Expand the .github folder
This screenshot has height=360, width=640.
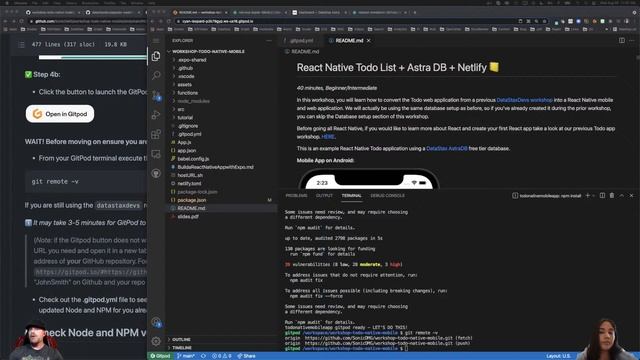(185, 68)
